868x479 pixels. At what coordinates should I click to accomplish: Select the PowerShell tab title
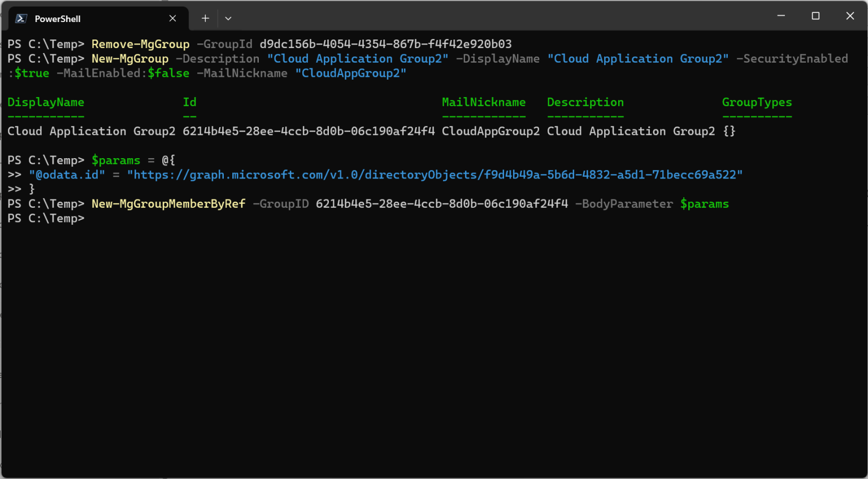tap(58, 19)
